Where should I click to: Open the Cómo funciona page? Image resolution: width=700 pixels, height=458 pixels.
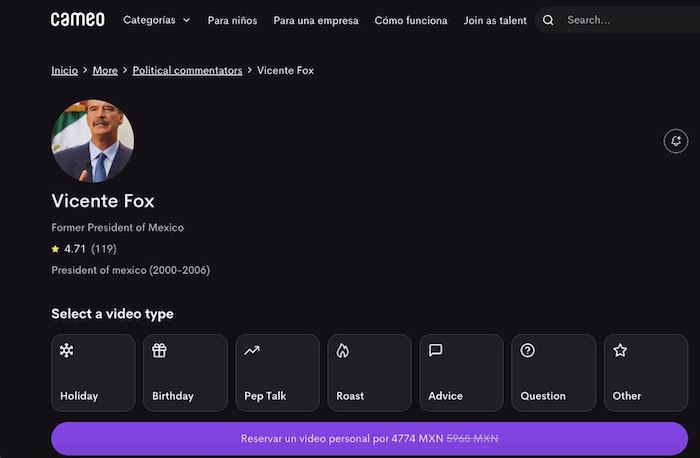(x=410, y=20)
